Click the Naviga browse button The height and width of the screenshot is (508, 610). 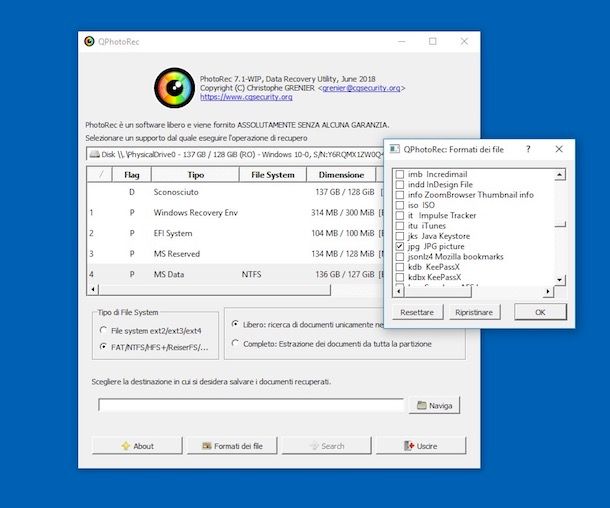tap(435, 405)
